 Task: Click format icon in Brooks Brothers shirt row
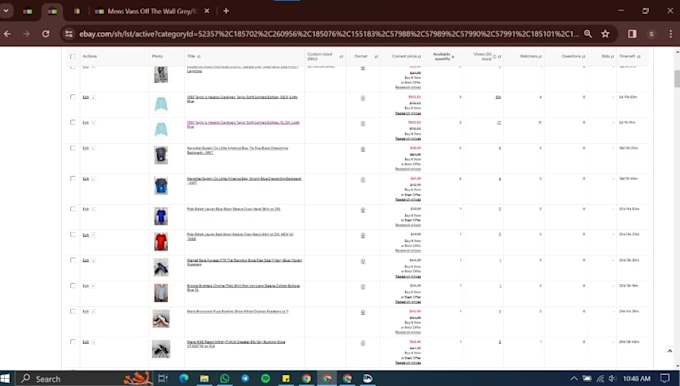tap(363, 287)
